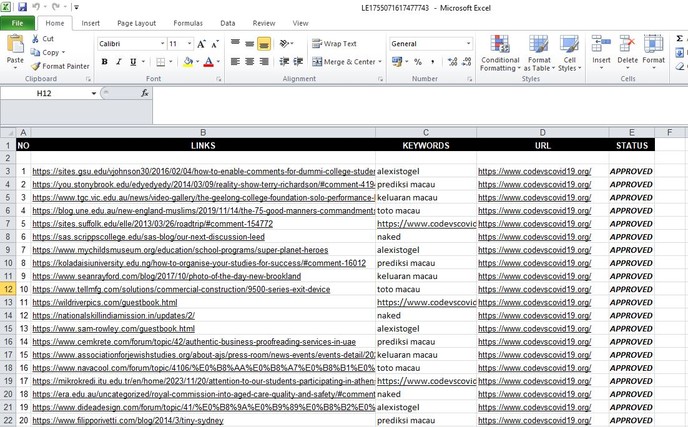The height and width of the screenshot is (427, 688).
Task: Expand the General number format dropdown
Action: click(468, 44)
